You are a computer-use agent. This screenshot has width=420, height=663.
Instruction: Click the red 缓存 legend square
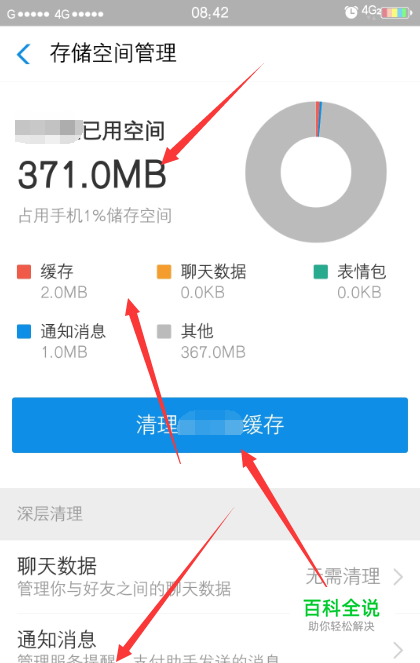pyautogui.click(x=24, y=272)
